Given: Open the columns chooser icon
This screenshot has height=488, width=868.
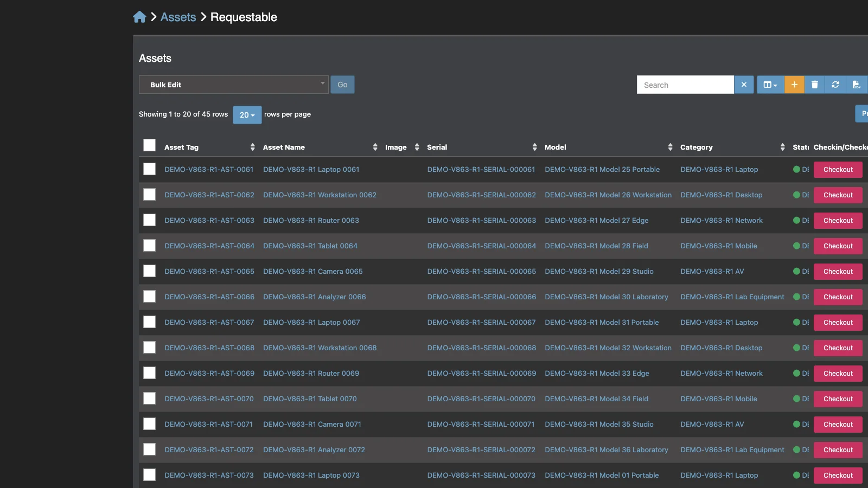Looking at the screenshot, I should point(770,85).
